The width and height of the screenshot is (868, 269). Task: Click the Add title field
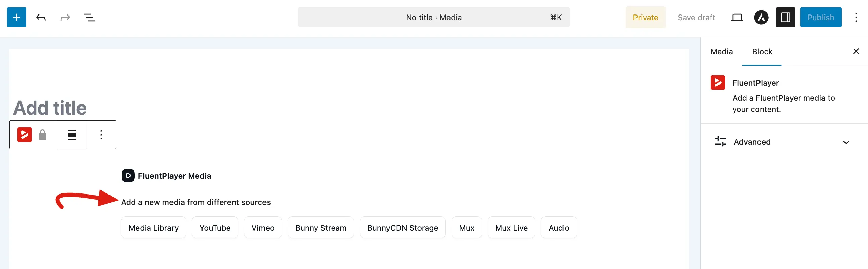click(x=50, y=108)
